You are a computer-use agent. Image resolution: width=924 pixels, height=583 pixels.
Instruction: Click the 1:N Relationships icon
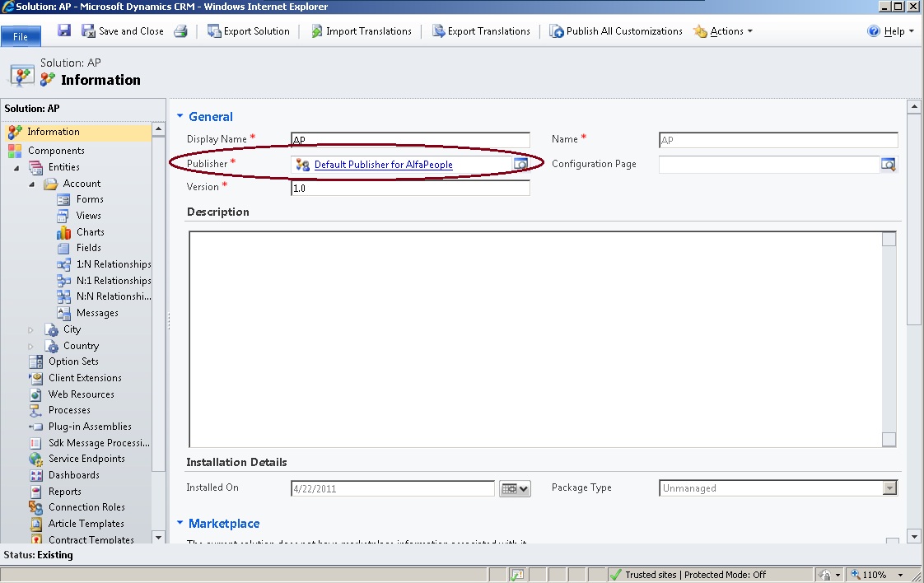[x=63, y=264]
